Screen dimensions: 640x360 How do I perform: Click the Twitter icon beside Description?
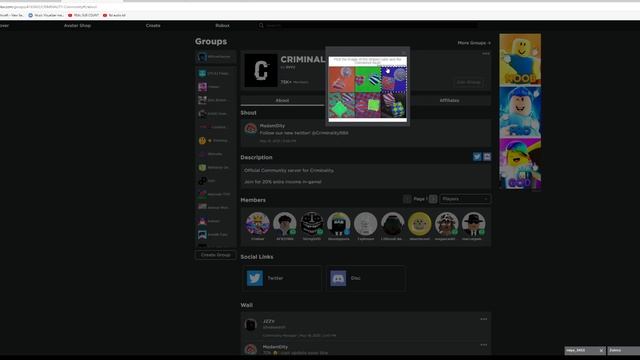[x=477, y=157]
